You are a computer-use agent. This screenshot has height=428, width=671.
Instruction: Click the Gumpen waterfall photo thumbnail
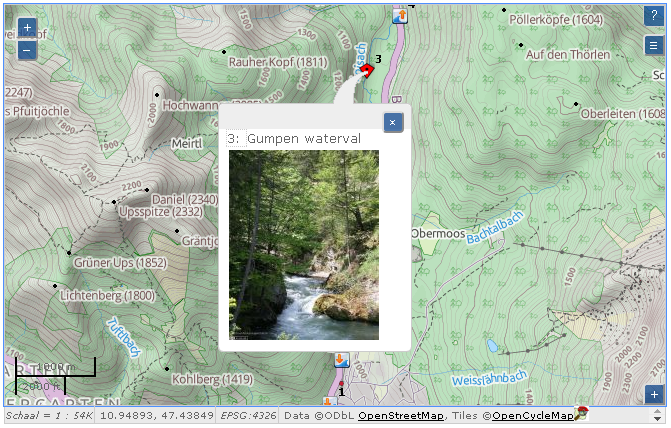304,245
